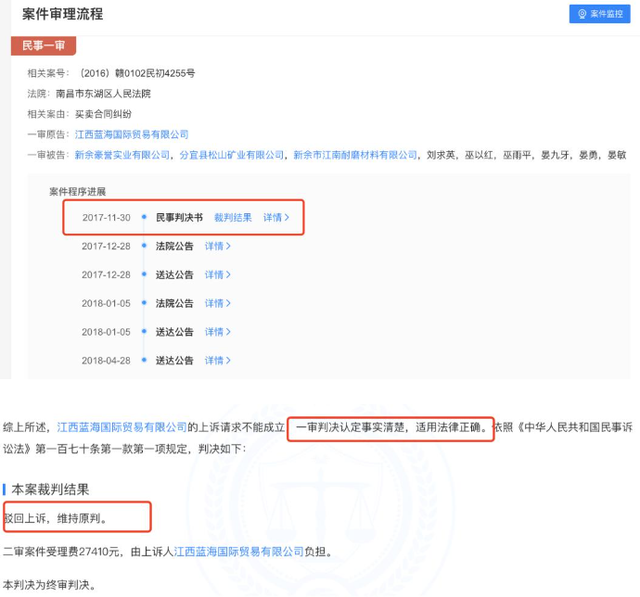Open 详情 for 2017-12-28 送达公告
The height and width of the screenshot is (597, 640).
tap(217, 275)
